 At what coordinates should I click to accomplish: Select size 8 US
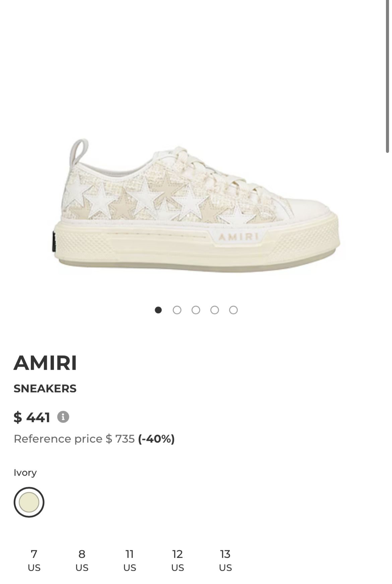[81, 560]
